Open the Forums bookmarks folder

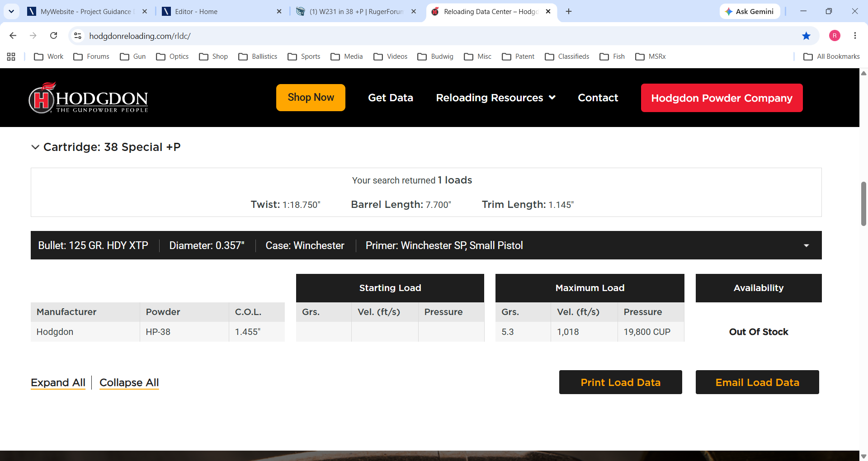tap(91, 56)
